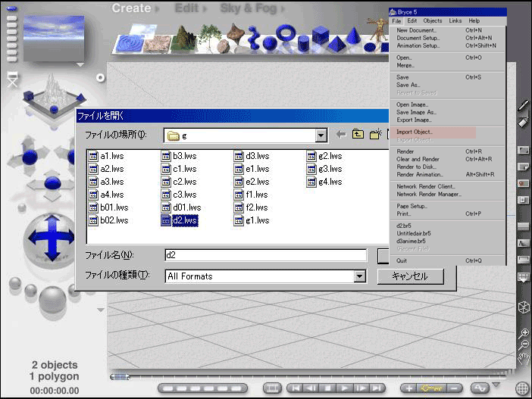Click the zoom out magnifier
Image resolution: width=532 pixels, height=399 pixels.
(x=524, y=345)
